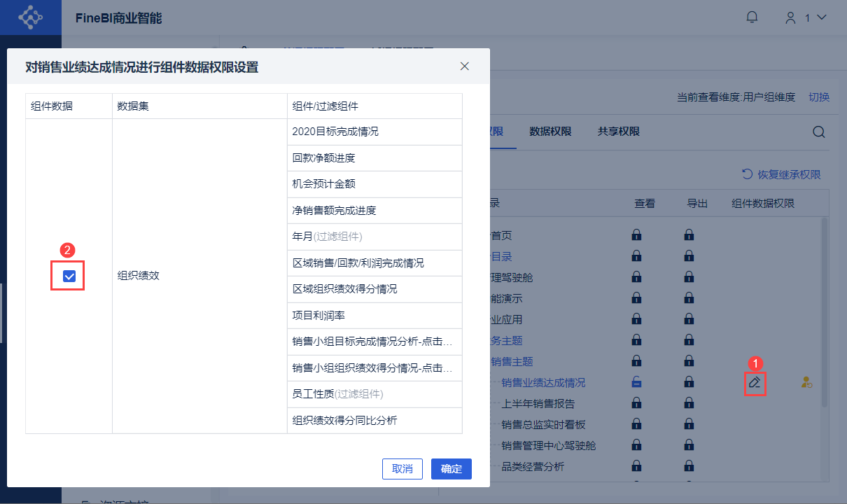Click the 确定 button
The image size is (847, 504).
click(451, 468)
